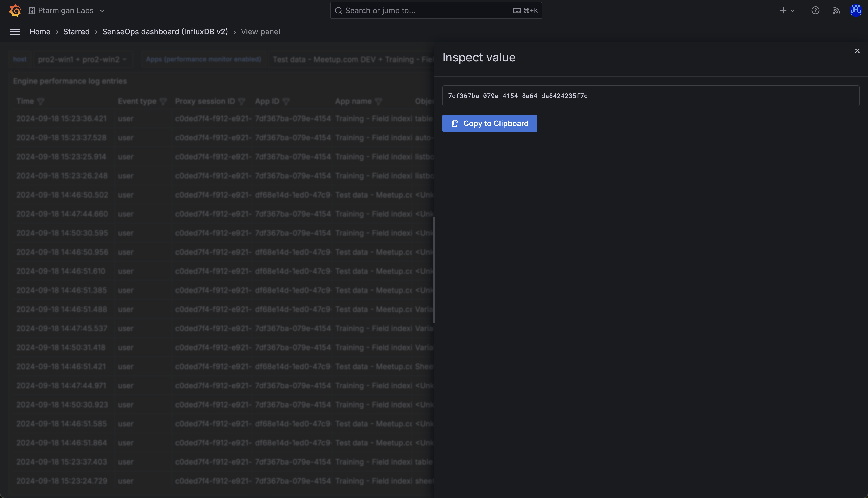
Task: Open the help question mark icon
Action: coord(815,11)
